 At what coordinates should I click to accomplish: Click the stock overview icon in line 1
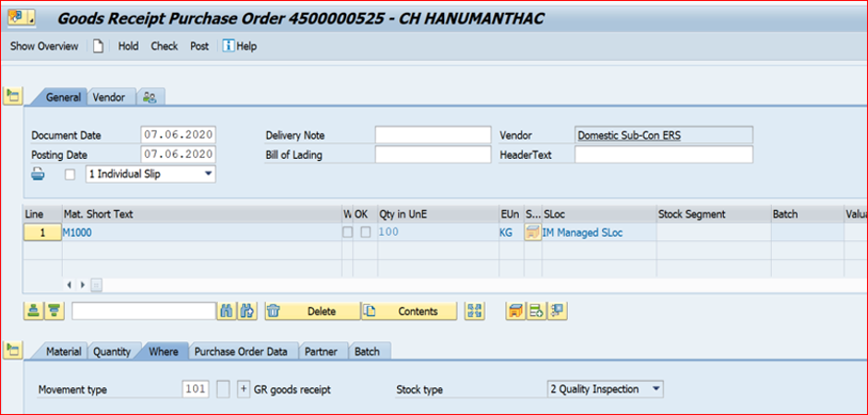[x=532, y=233]
